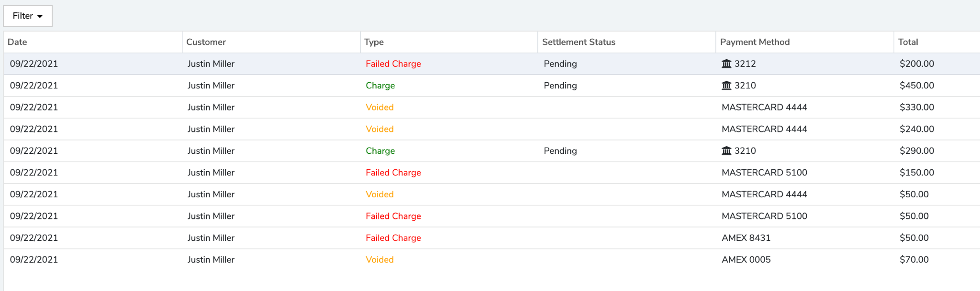Open the Filter dropdown
The width and height of the screenshot is (980, 291).
(x=28, y=16)
